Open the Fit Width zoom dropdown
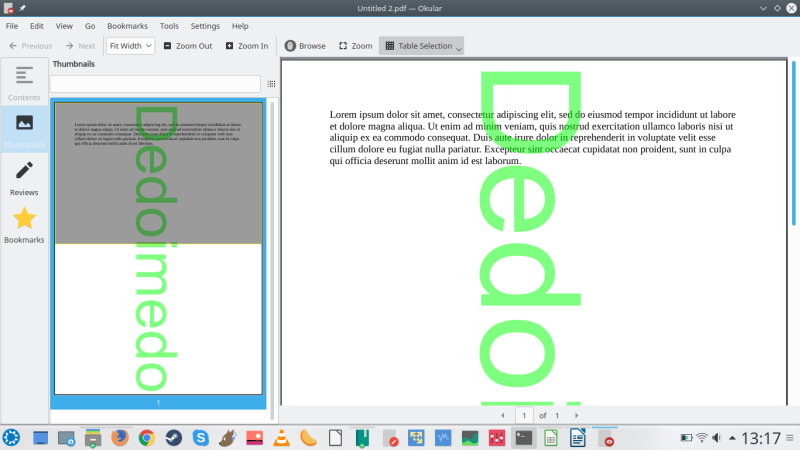The width and height of the screenshot is (800, 450). 130,46
